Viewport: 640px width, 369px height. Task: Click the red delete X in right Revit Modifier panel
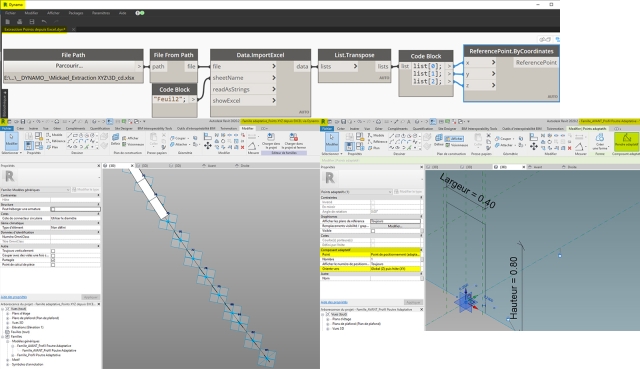[569, 148]
